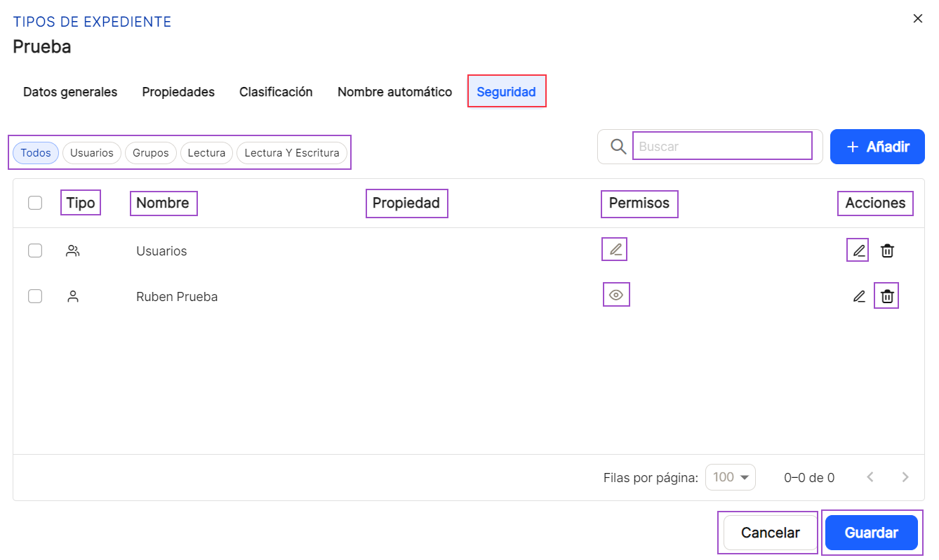Image resolution: width=939 pixels, height=560 pixels.
Task: Click the search magnifier icon
Action: coord(618,146)
